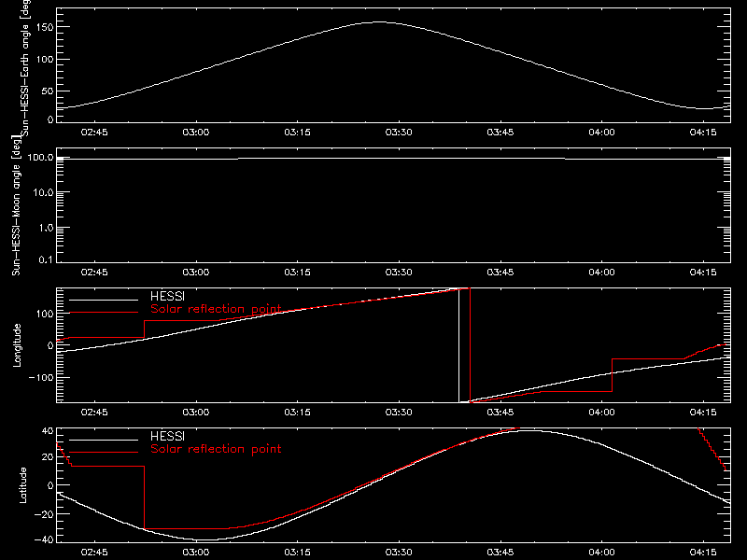The image size is (747, 560).
Task: Click 04:00 under the Longitude plot
Action: pos(601,413)
